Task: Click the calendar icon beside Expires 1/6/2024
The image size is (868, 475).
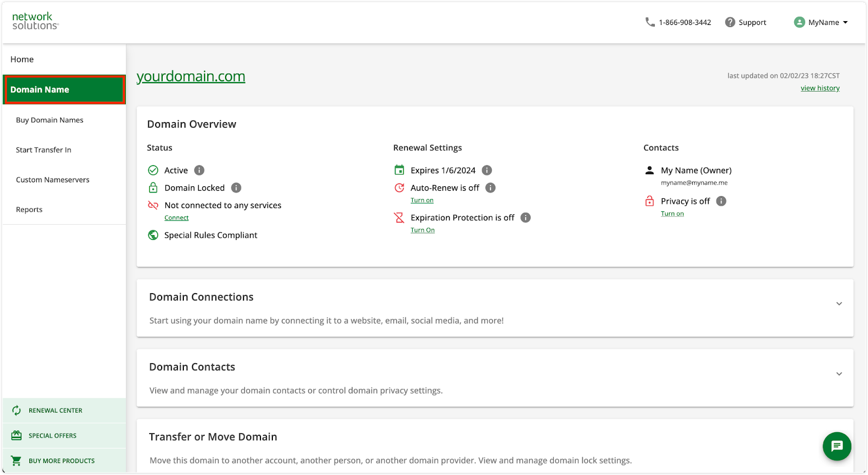Action: [x=399, y=170]
